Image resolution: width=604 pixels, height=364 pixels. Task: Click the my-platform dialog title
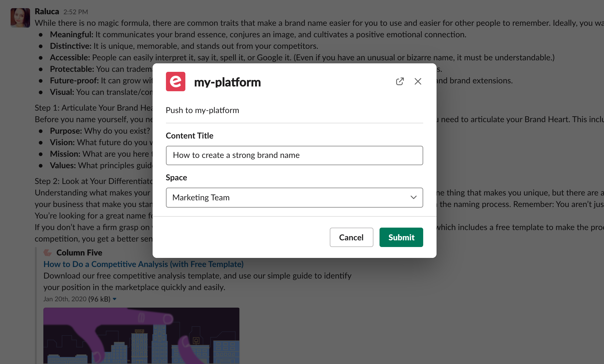click(x=228, y=82)
